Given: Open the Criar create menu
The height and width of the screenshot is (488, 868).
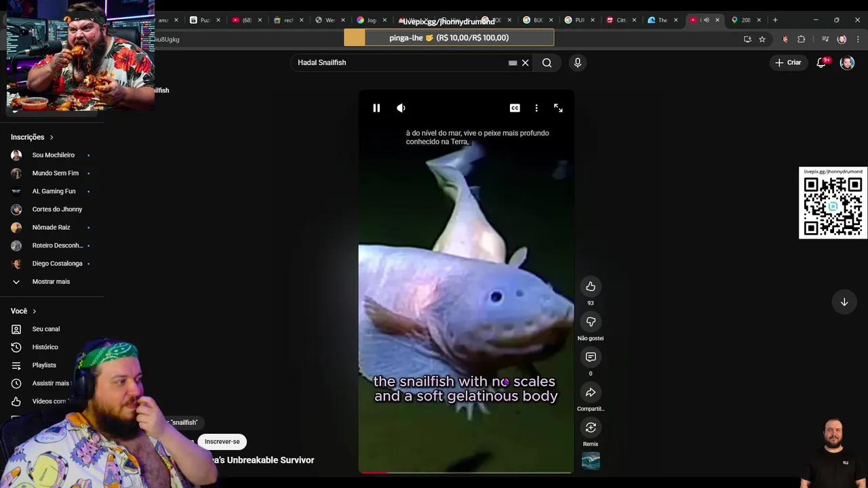Looking at the screenshot, I should [x=788, y=62].
